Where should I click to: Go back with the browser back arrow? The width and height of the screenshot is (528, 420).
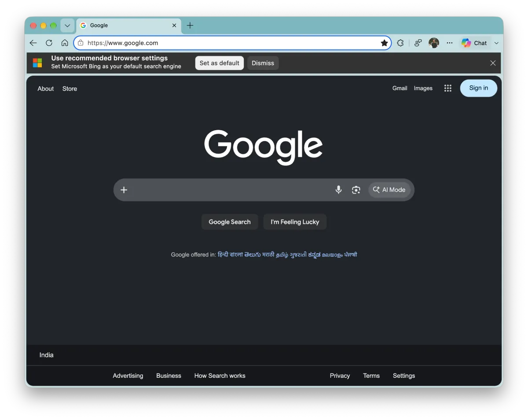(33, 43)
